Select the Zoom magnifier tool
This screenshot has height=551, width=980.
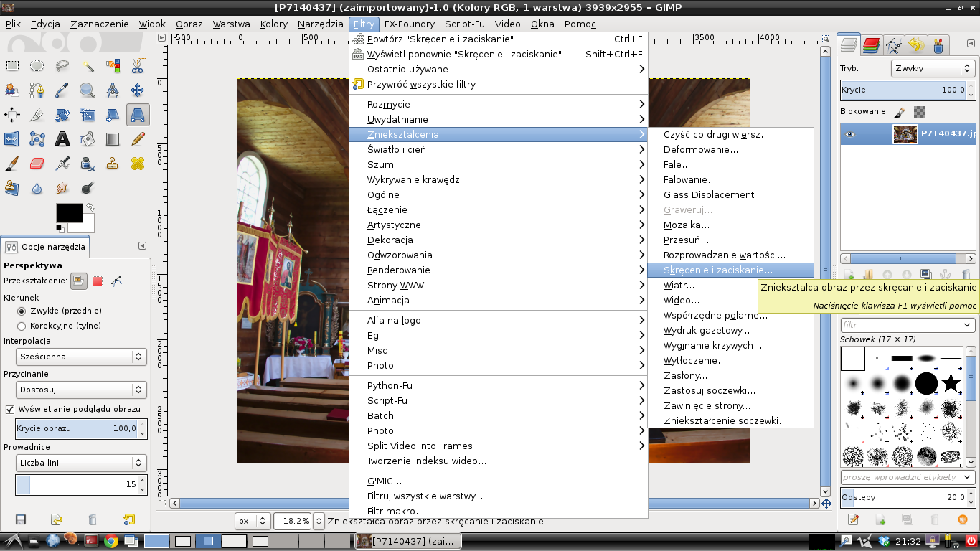coord(88,90)
